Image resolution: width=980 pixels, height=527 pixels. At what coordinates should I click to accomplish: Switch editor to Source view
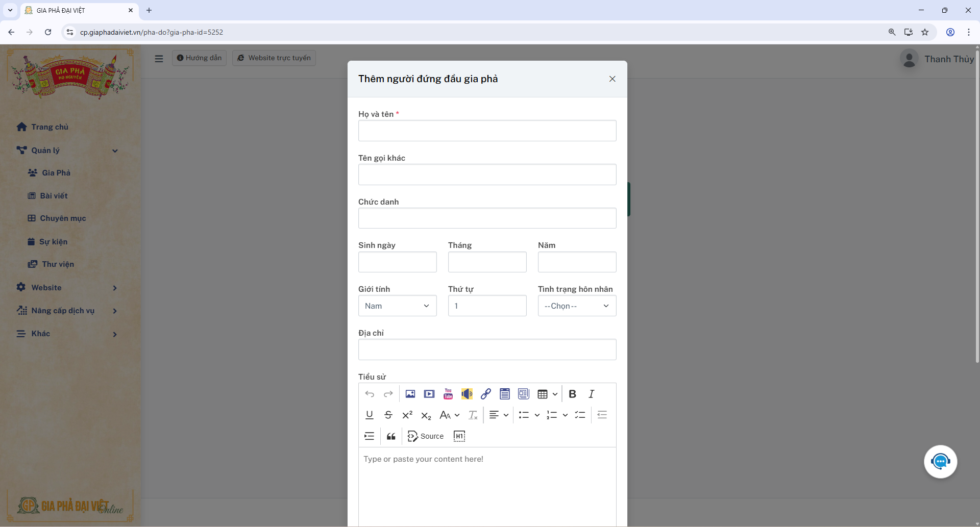(426, 436)
